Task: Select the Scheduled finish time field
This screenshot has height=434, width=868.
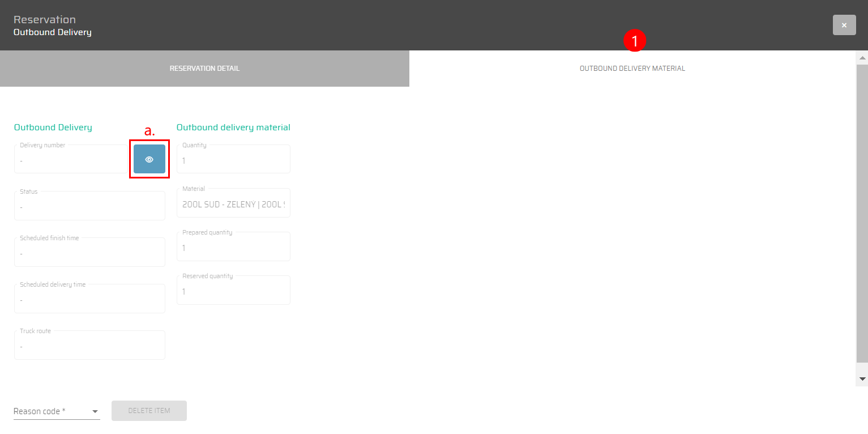Action: [89, 253]
